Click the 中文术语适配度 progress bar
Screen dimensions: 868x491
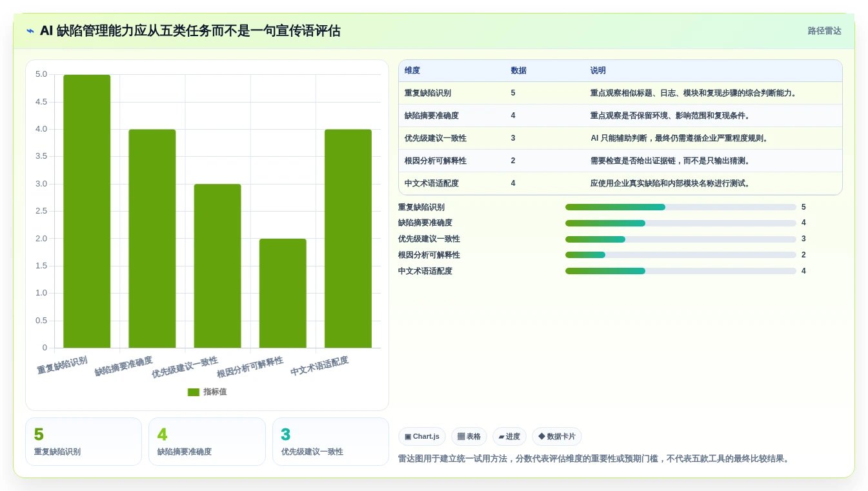[x=681, y=271]
